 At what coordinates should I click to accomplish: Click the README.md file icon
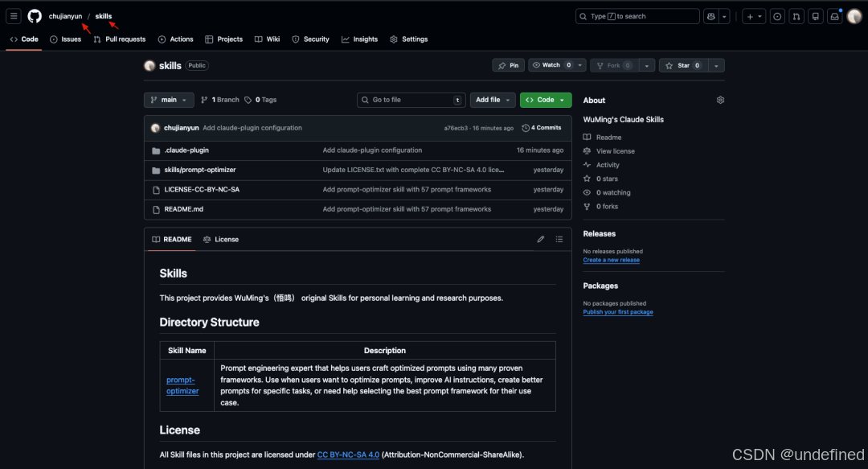coord(156,209)
